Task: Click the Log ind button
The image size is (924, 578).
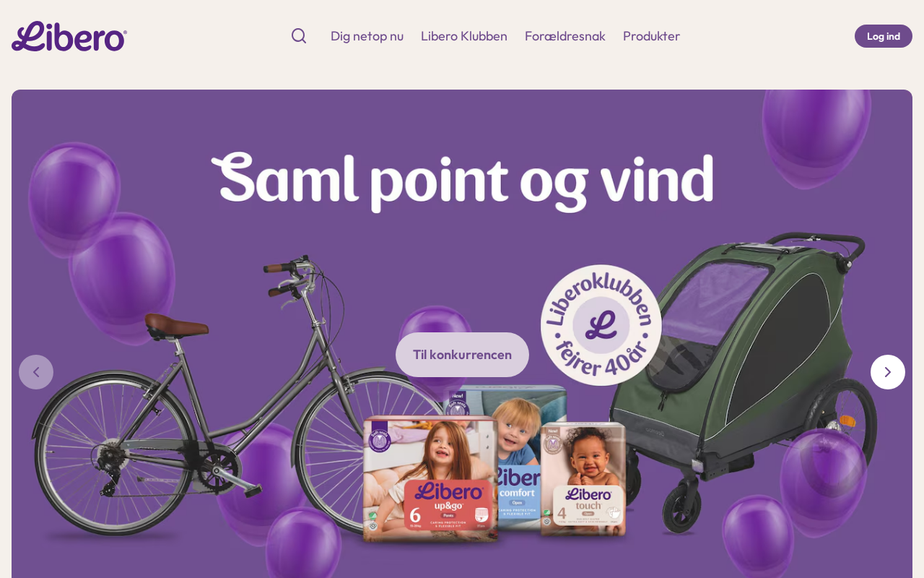Action: point(884,36)
